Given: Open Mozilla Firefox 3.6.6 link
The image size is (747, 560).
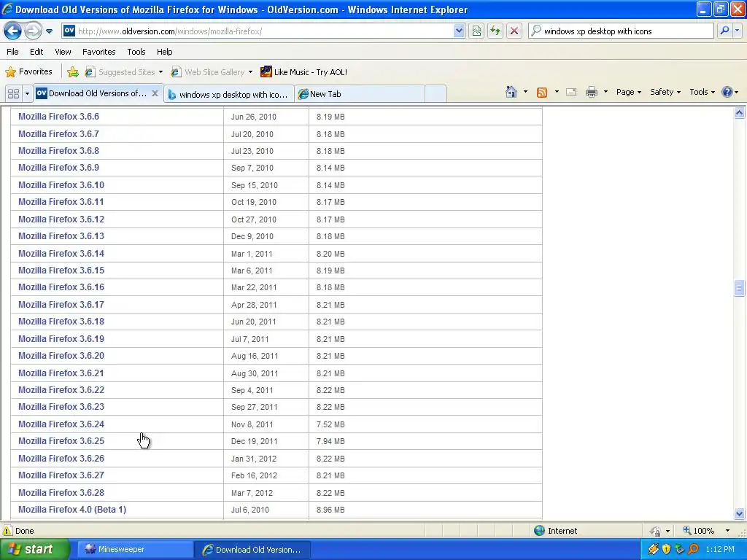Looking at the screenshot, I should click(x=58, y=116).
